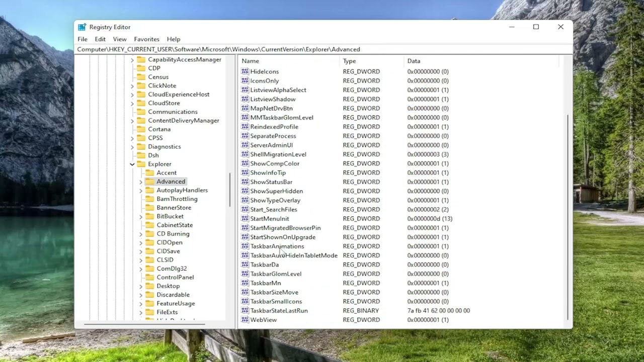This screenshot has width=644, height=362.
Task: Expand the AutoplayHandlers key
Action: (x=141, y=190)
